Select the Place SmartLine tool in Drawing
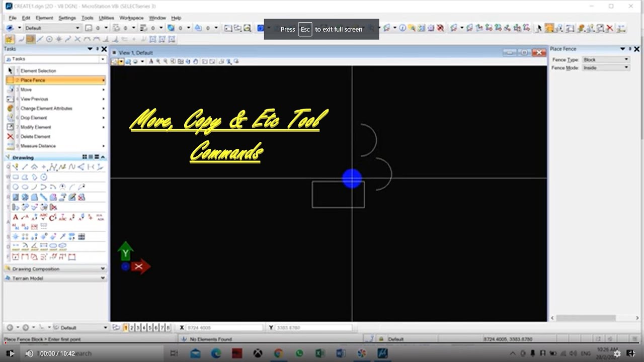The width and height of the screenshot is (644, 362). (16, 167)
